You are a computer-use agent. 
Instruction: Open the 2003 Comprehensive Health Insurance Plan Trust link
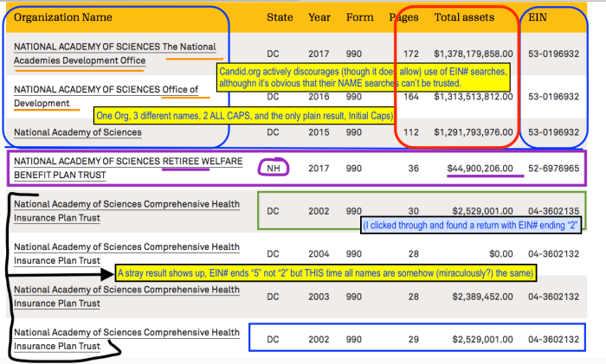click(x=126, y=297)
